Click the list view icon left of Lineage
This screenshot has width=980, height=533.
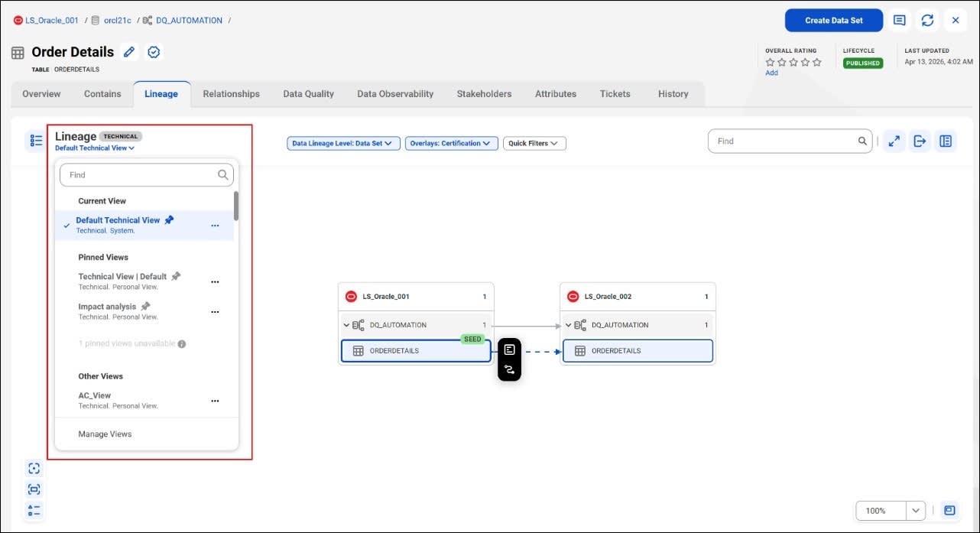coord(36,141)
